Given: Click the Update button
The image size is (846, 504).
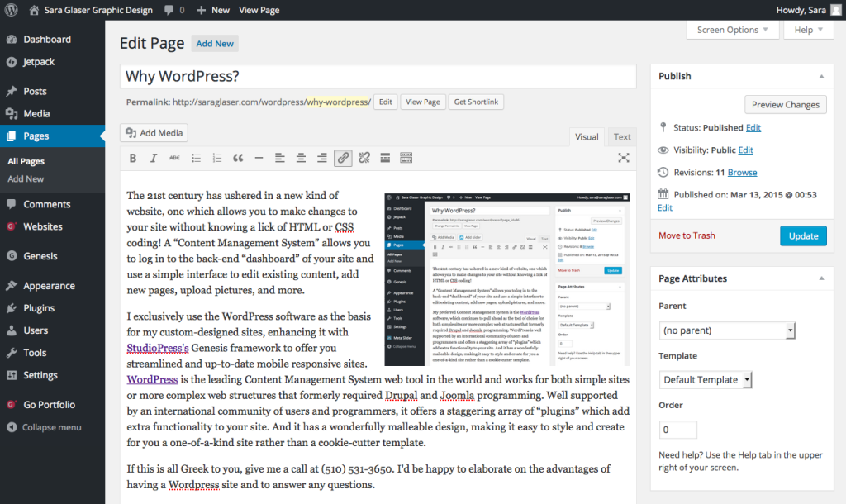Looking at the screenshot, I should tap(803, 235).
